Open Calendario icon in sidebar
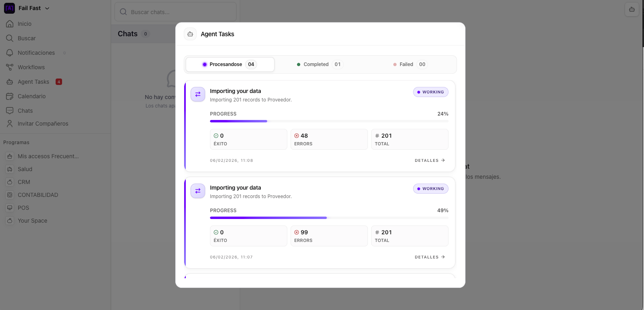The image size is (644, 310). (10, 96)
